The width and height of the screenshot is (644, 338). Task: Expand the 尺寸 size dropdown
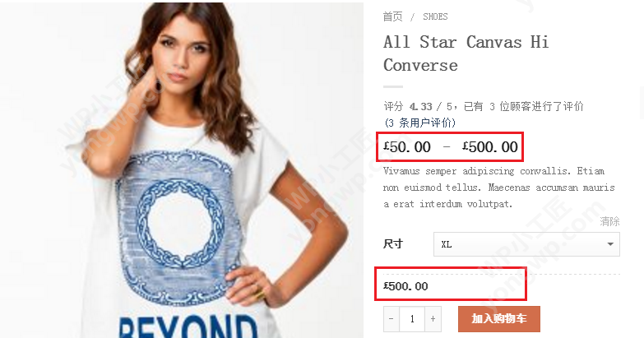526,244
